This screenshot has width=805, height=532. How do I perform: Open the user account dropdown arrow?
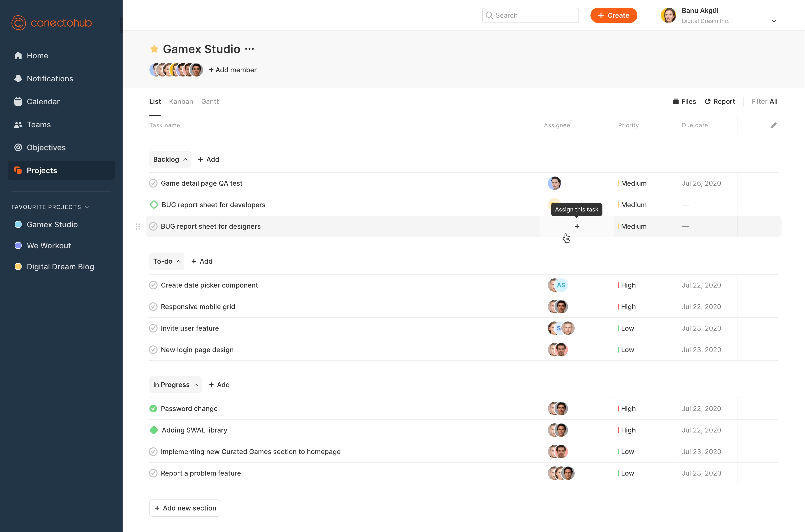[774, 21]
